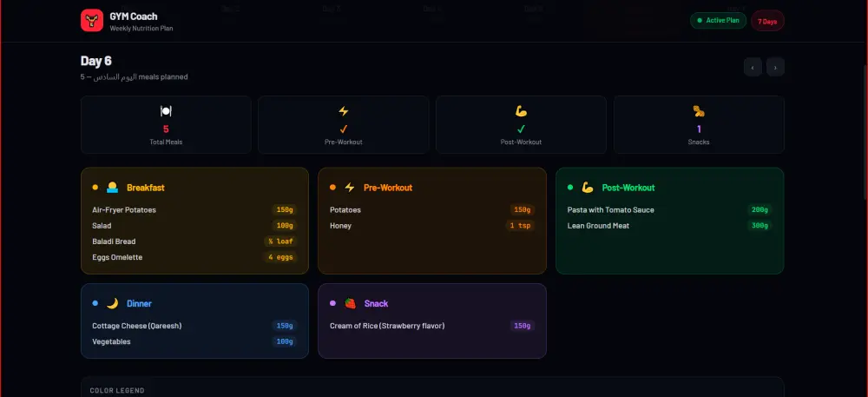Screen dimensions: 868x397
Task: Click the Honey item
Action: [340, 226]
